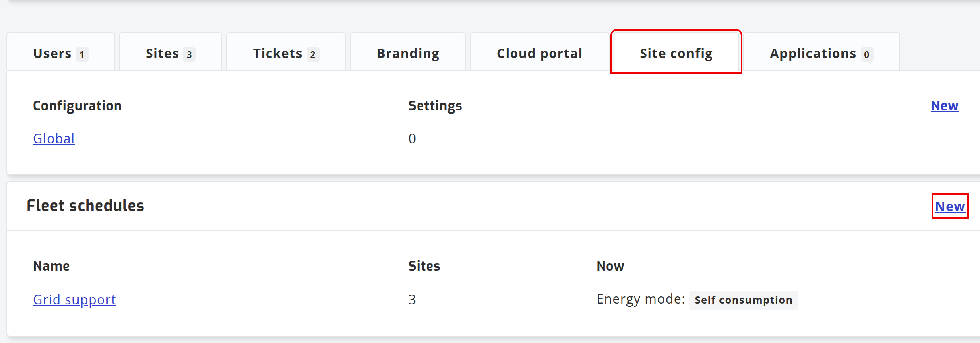980x343 pixels.
Task: Open the Grid support schedule
Action: [74, 300]
